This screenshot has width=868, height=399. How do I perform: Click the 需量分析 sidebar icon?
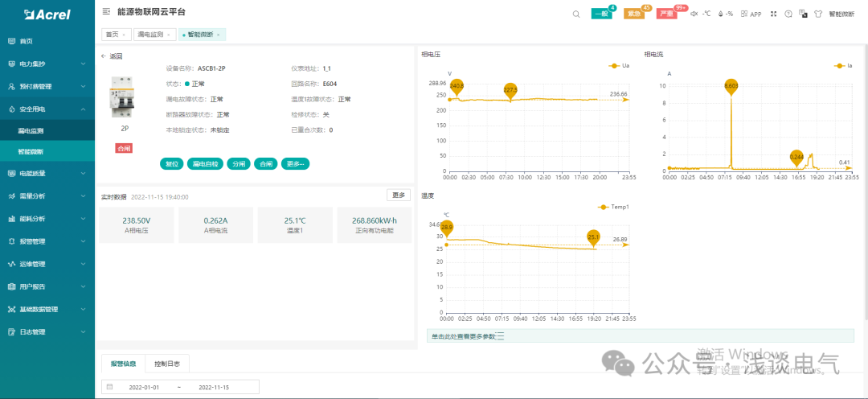[11, 196]
